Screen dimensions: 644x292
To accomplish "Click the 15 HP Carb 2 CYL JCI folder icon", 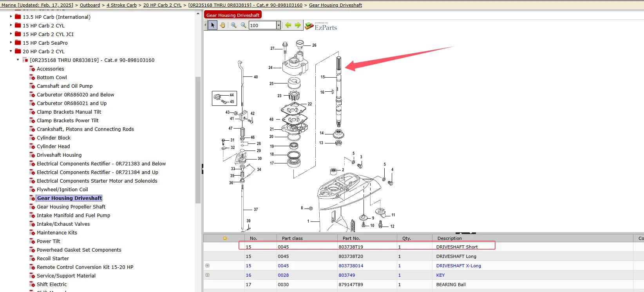I will [18, 34].
